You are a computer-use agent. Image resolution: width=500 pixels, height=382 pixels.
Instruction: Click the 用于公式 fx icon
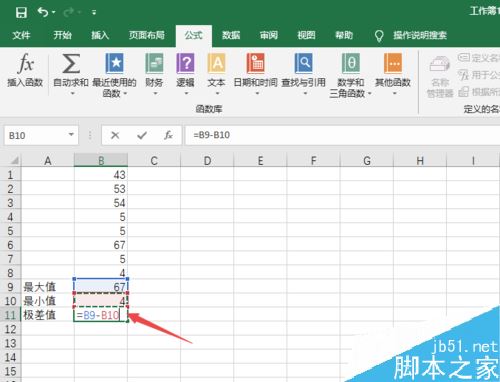(x=463, y=75)
